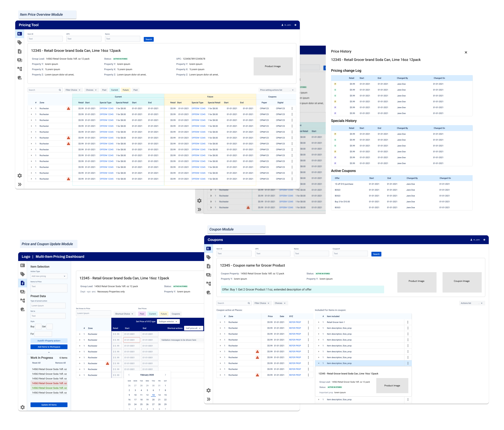Select day 13 in the February 2020 calendar
The image size is (504, 430).
(153, 395)
